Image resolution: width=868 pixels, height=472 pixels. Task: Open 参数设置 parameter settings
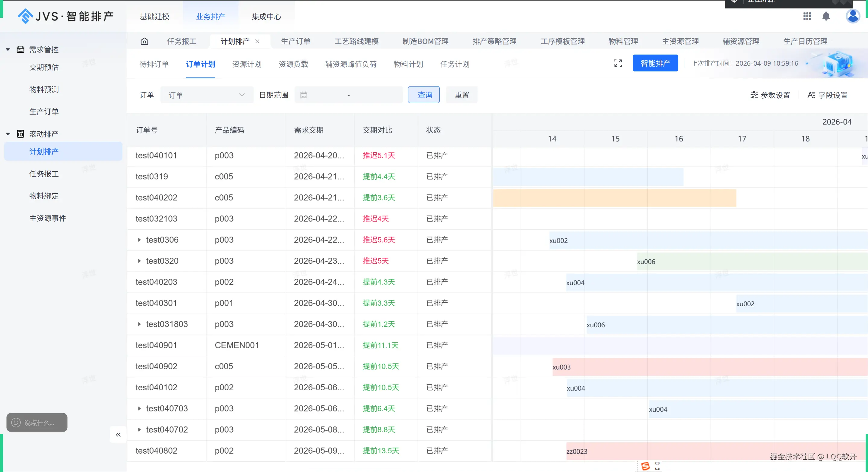point(770,95)
